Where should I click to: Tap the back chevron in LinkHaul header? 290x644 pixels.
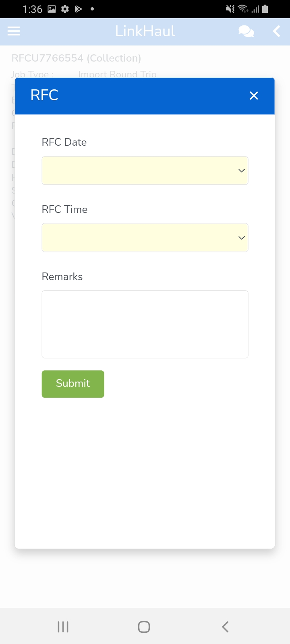276,31
